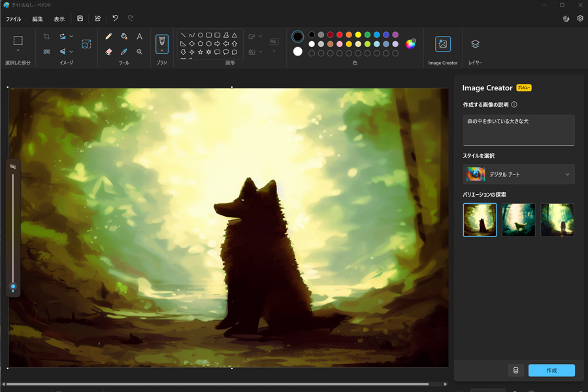The image size is (588, 392).
Task: Activate the Magnifier zoom tool
Action: click(140, 52)
